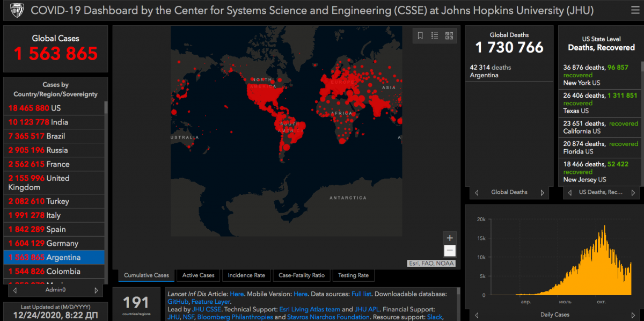Click the Daily Cases peak bar

coord(604,260)
